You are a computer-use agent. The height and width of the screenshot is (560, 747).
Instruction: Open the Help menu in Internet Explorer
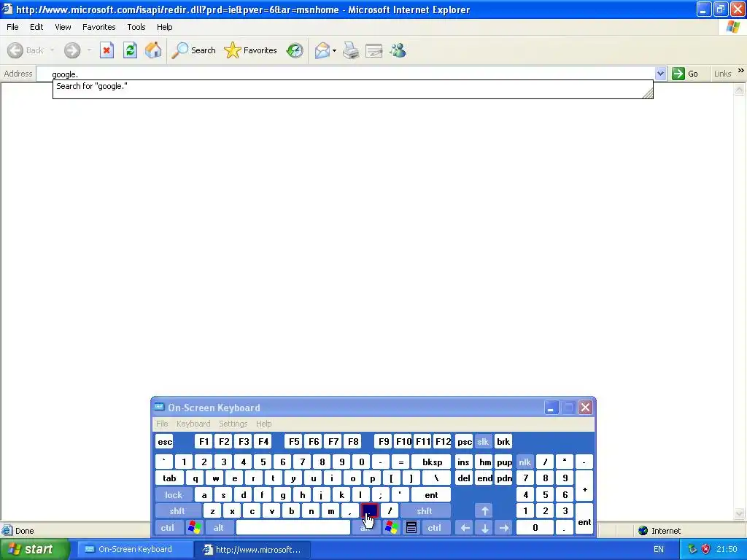[164, 27]
